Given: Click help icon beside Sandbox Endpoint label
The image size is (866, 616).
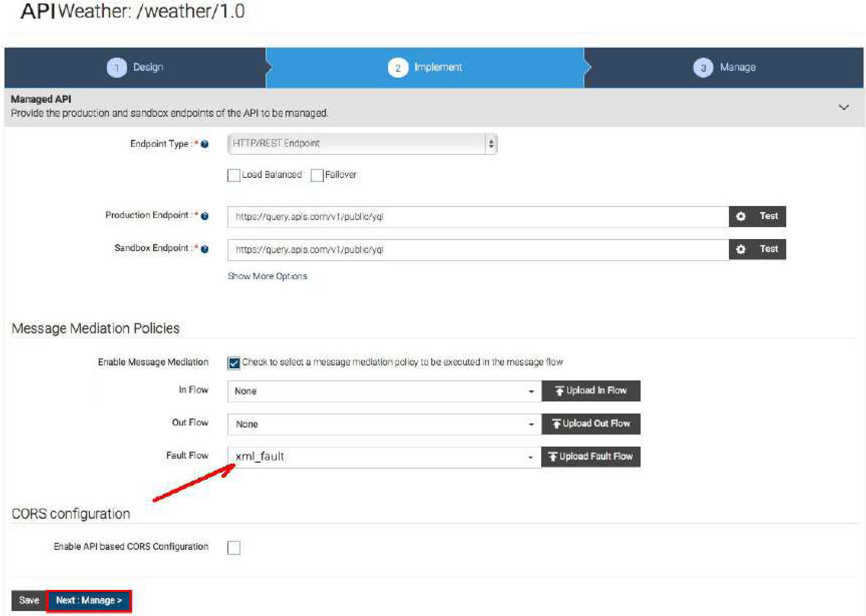Looking at the screenshot, I should (205, 249).
